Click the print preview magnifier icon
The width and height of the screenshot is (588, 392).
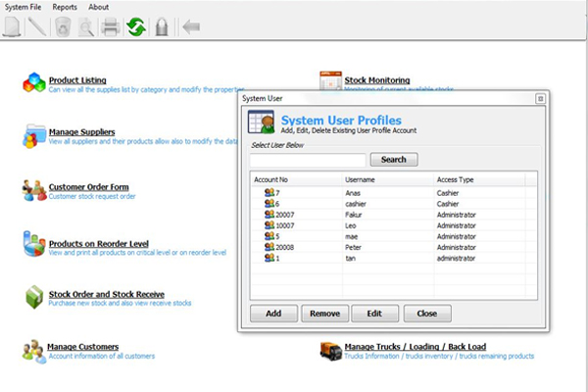tap(85, 26)
